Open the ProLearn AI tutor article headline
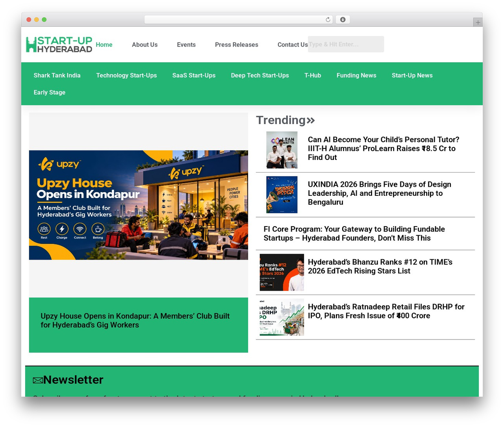Screen dimensions: 504x427 (384, 149)
